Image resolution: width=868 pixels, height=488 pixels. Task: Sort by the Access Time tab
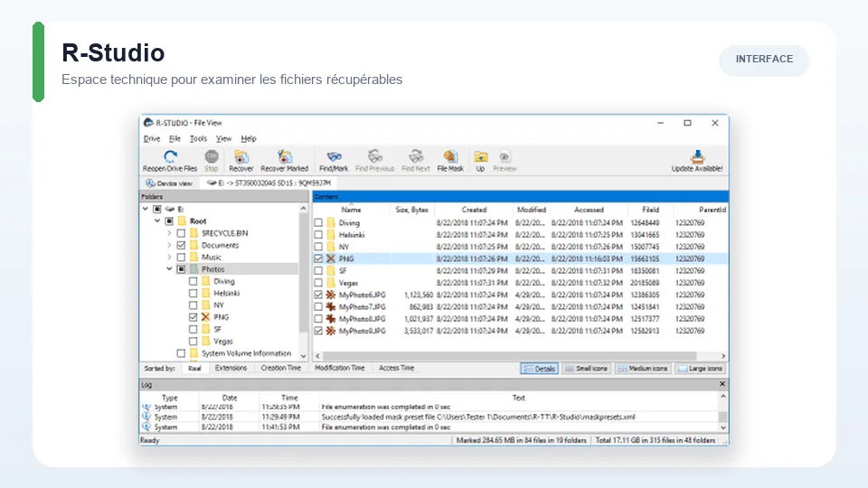coord(396,368)
